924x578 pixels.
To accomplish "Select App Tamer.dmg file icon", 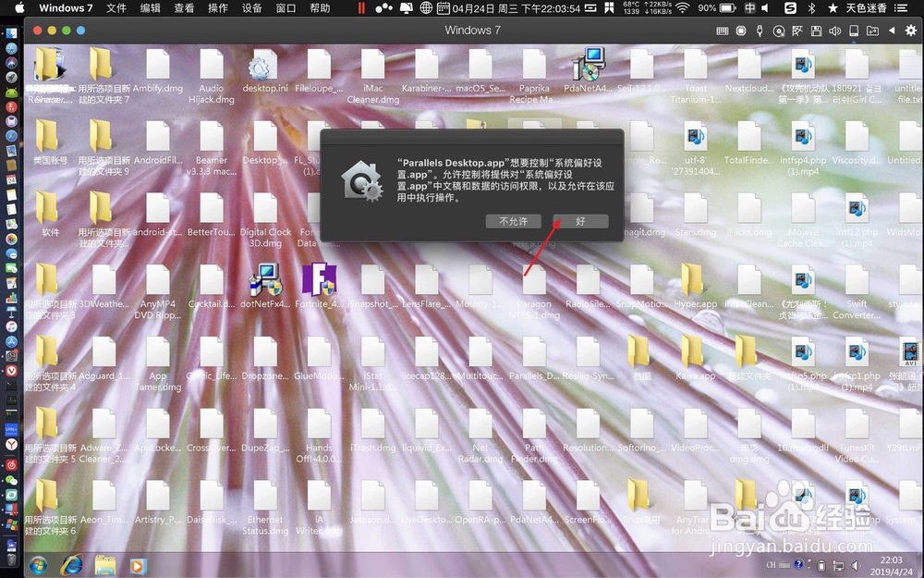I will coord(157,364).
